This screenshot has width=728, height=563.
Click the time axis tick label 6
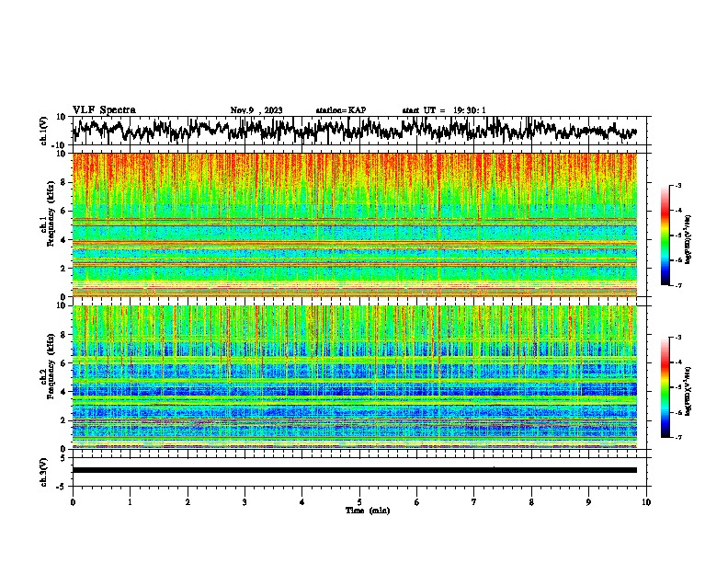(x=417, y=502)
